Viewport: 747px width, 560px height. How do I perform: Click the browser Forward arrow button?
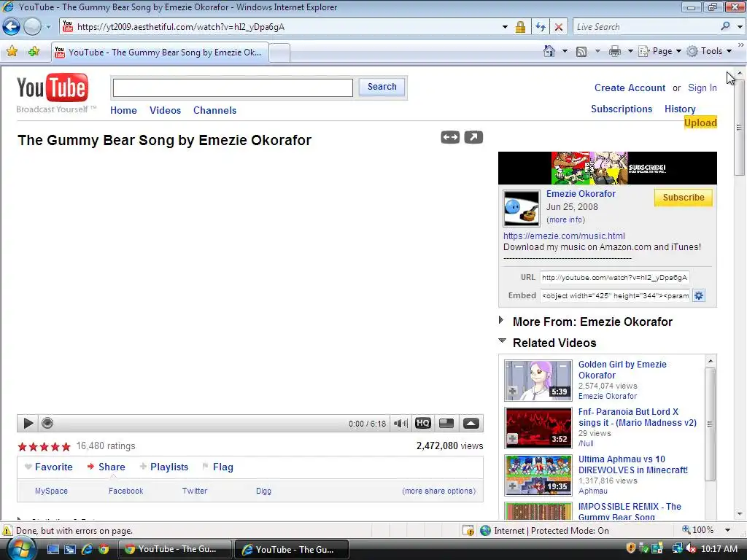tap(32, 27)
